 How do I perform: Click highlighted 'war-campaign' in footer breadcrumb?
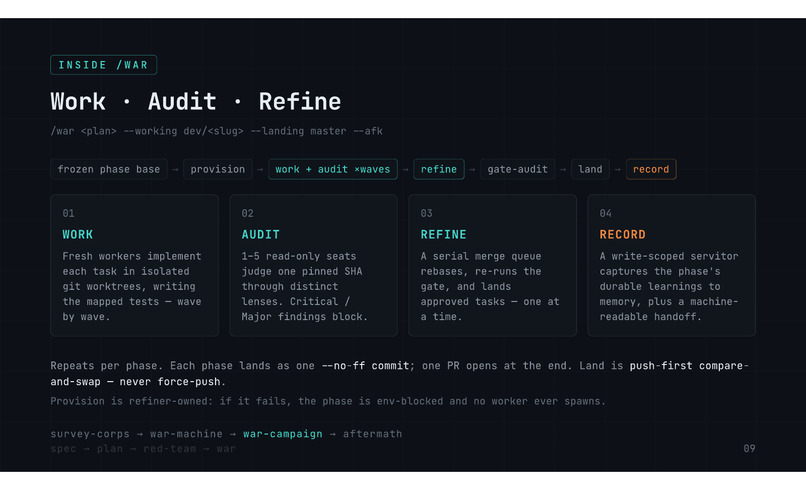tap(283, 434)
